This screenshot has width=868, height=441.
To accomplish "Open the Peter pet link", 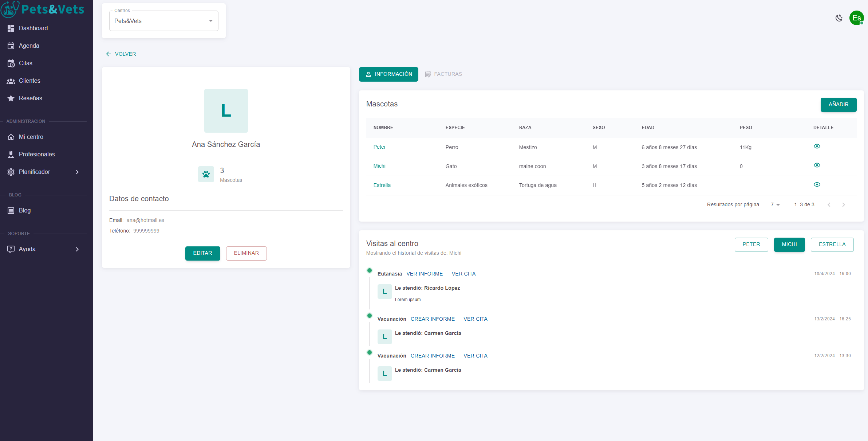I will (x=379, y=147).
